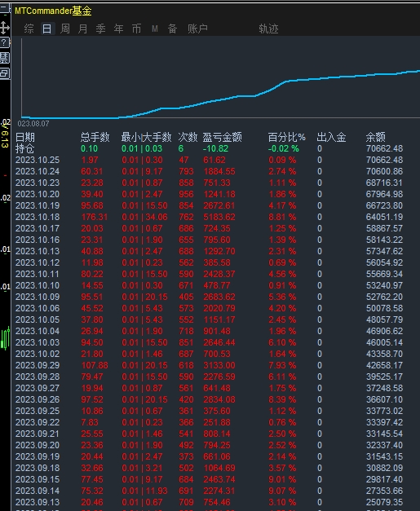Viewport: 420px width, 511px height.
Task: Select the 2023.09.20 date row
Action: pos(38,445)
